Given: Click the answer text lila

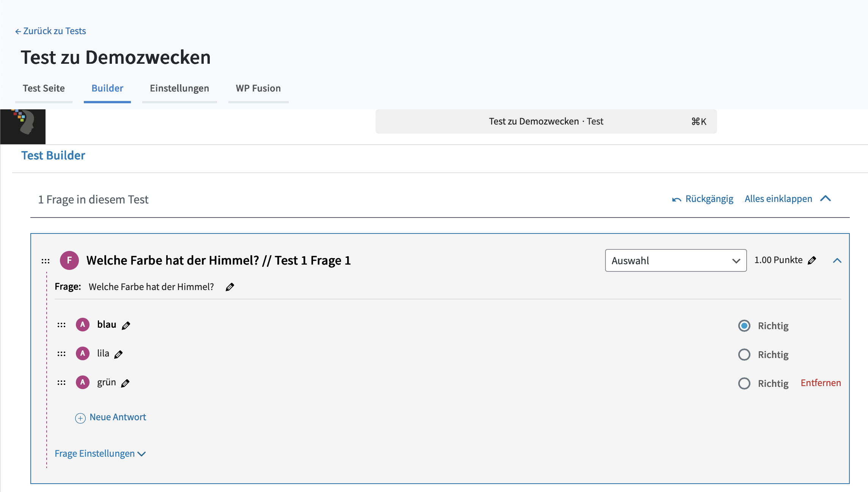Looking at the screenshot, I should coord(103,353).
